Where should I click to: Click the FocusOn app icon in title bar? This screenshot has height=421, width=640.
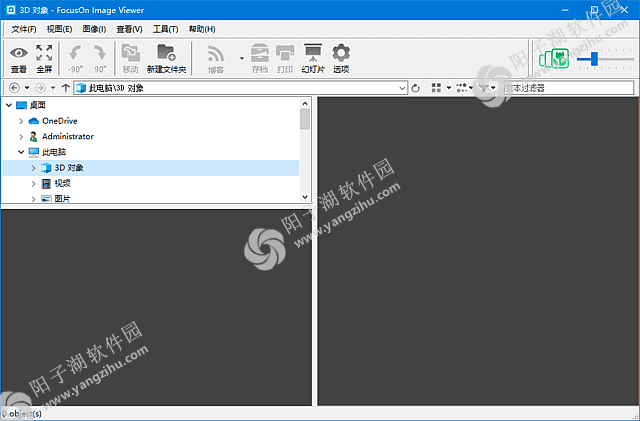click(11, 10)
